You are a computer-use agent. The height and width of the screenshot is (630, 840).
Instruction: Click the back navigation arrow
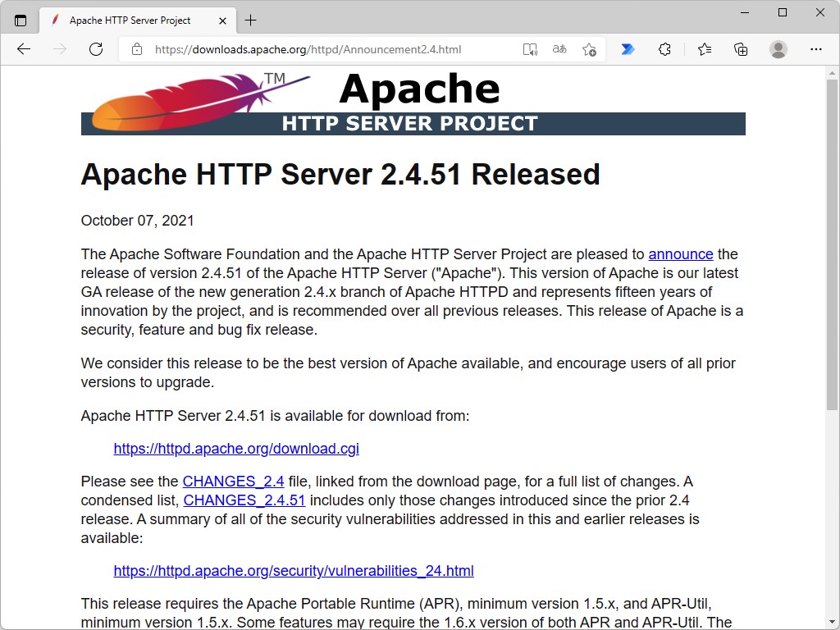pyautogui.click(x=23, y=49)
